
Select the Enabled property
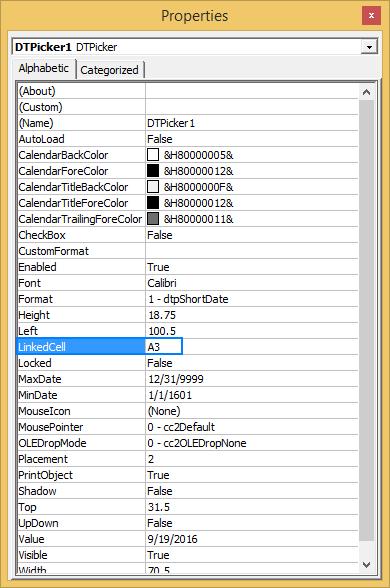point(38,267)
